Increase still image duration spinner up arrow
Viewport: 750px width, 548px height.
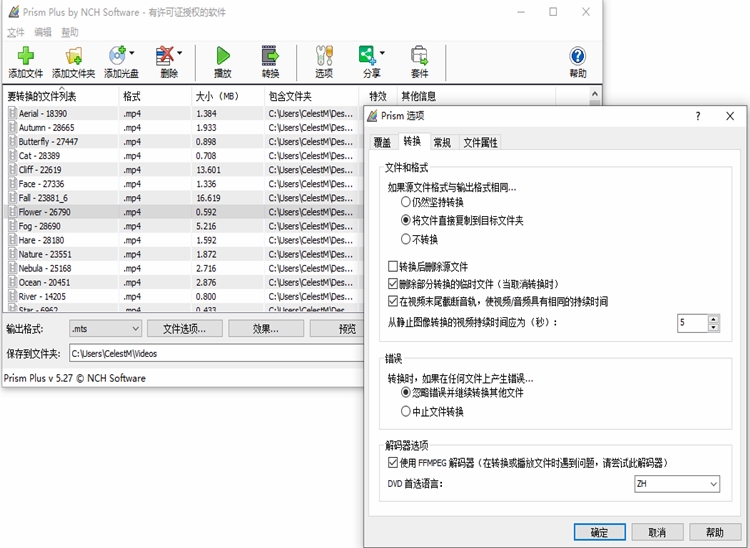[714, 319]
